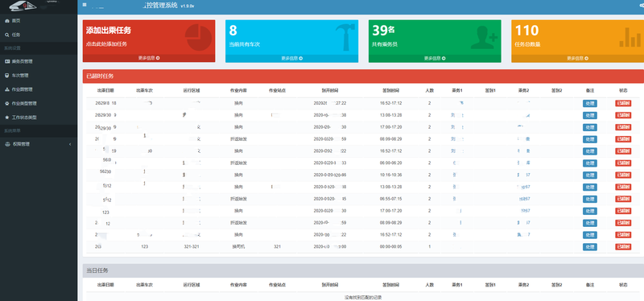Click the bar chart icon on orange card
The height and width of the screenshot is (301, 644).
[630, 37]
